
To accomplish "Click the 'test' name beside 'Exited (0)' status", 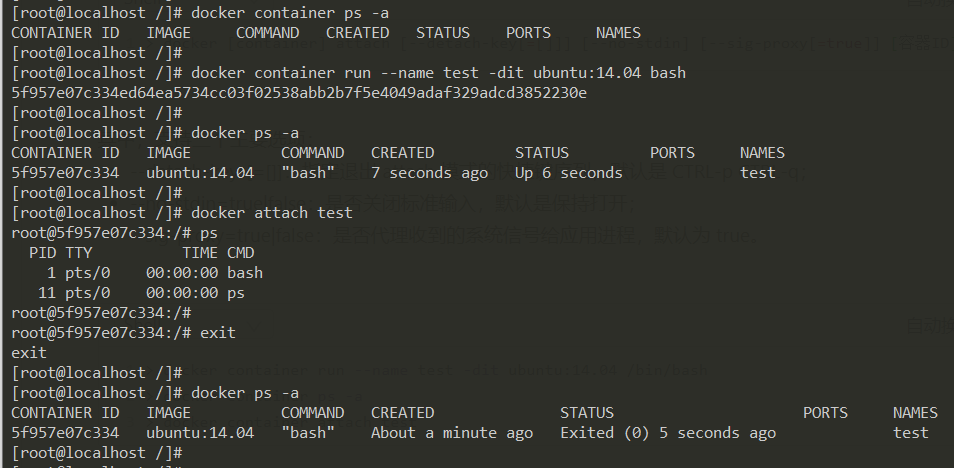I will (x=910, y=433).
